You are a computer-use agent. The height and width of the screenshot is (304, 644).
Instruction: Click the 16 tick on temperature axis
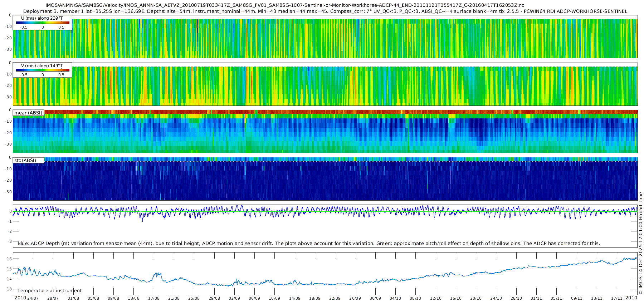pos(10,259)
